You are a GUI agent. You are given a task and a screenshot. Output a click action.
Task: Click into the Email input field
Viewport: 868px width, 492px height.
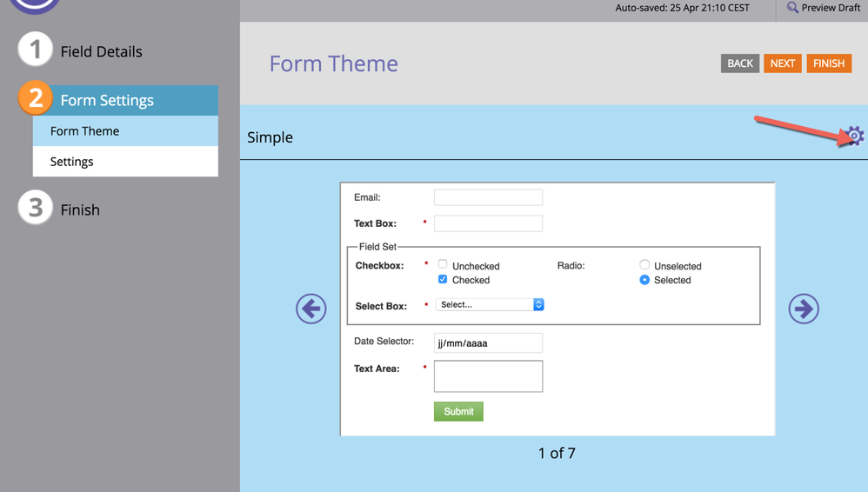coord(488,197)
